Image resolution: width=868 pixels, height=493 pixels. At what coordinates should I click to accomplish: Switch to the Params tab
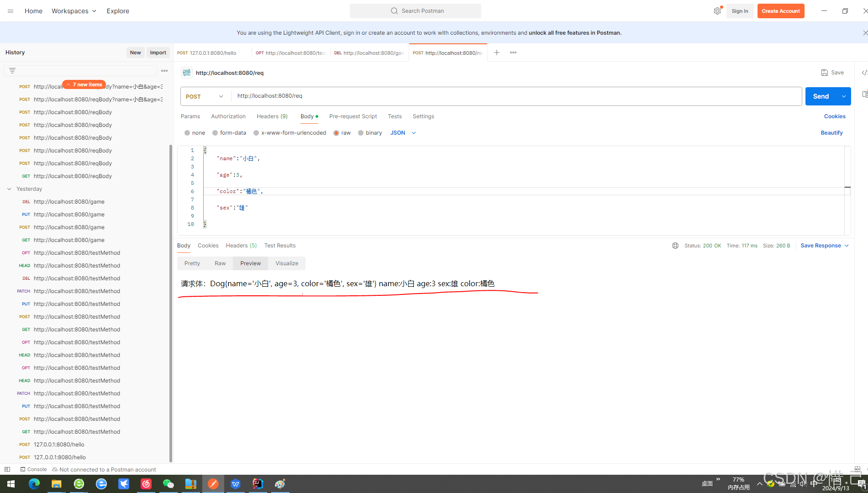tap(190, 116)
